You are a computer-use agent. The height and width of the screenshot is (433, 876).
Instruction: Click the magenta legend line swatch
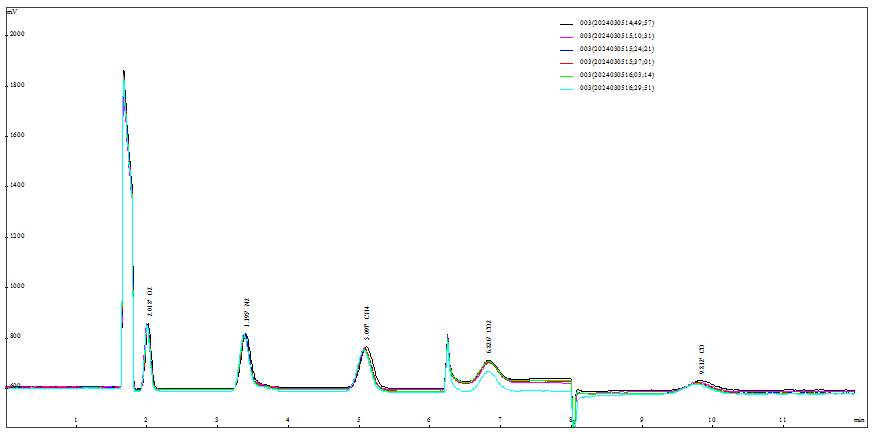point(567,35)
